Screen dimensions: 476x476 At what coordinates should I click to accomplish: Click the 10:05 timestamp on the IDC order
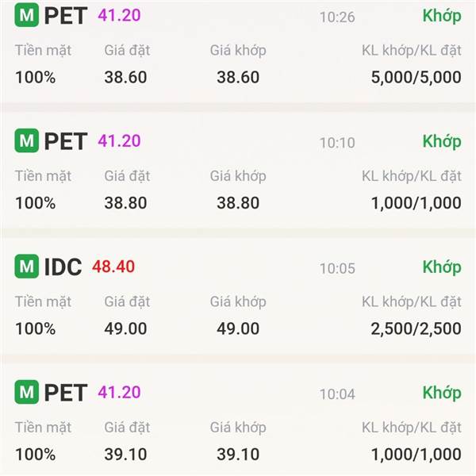point(337,268)
